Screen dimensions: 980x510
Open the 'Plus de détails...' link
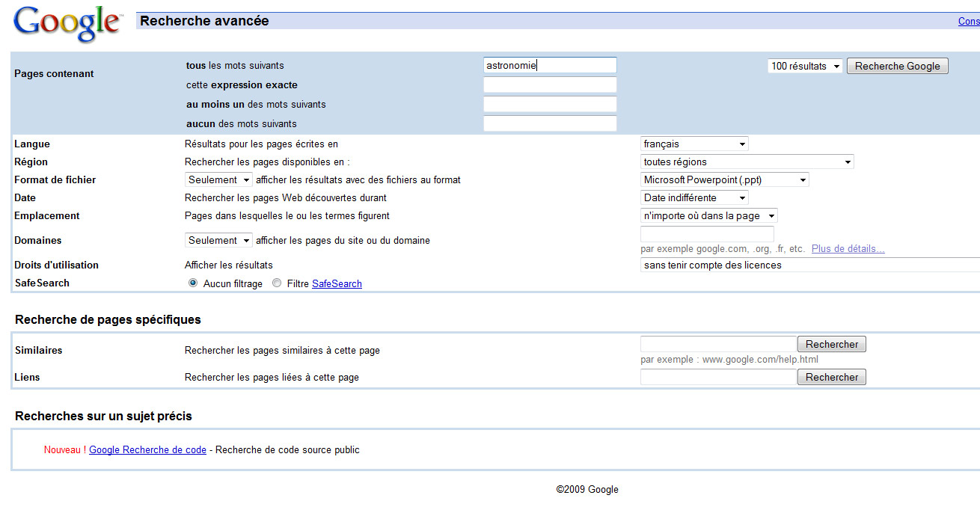point(848,249)
